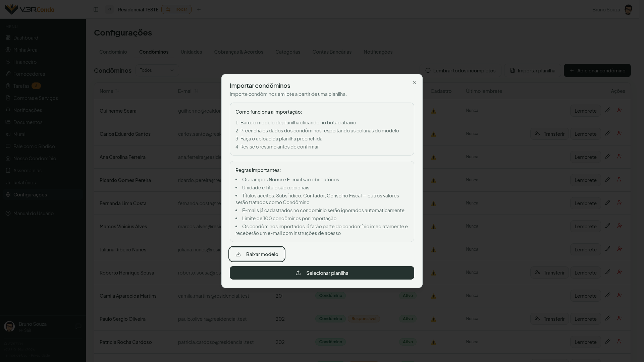Click RT condominium avatar badge

[x=109, y=9]
